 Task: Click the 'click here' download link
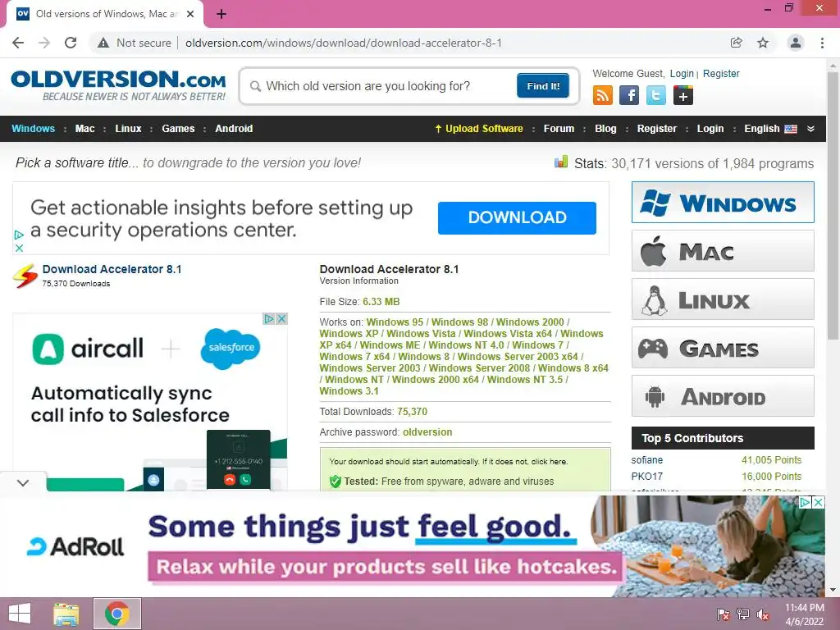549,462
